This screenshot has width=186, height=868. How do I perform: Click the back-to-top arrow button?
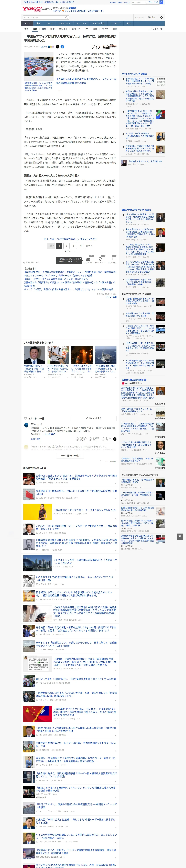pos(180,536)
